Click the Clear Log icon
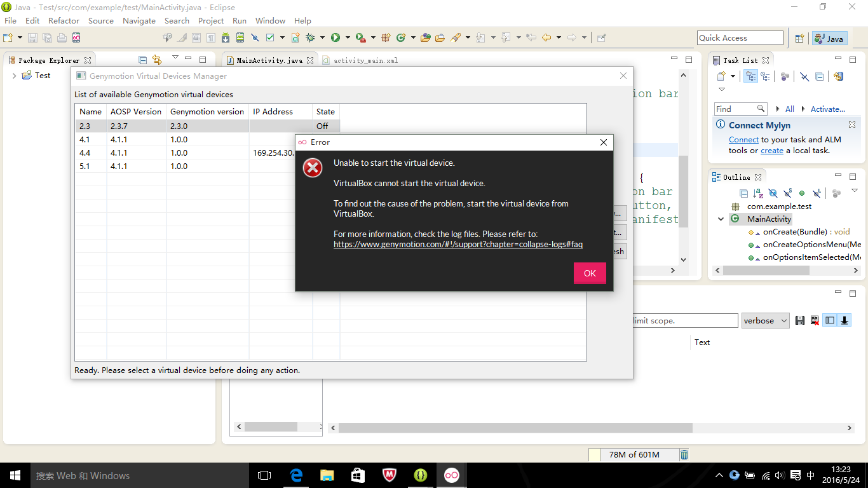This screenshot has width=868, height=488. coord(815,321)
